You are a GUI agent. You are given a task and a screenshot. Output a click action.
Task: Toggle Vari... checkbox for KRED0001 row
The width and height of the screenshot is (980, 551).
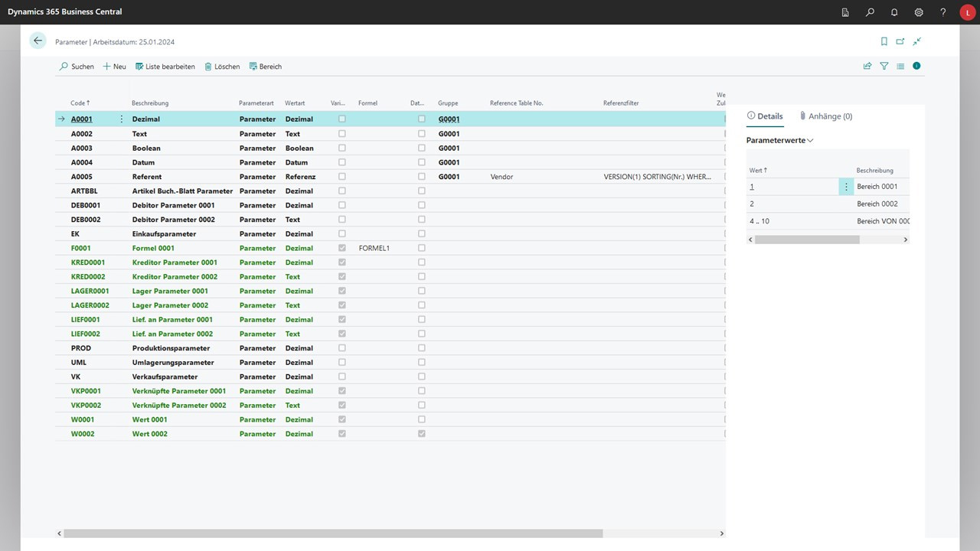(342, 262)
